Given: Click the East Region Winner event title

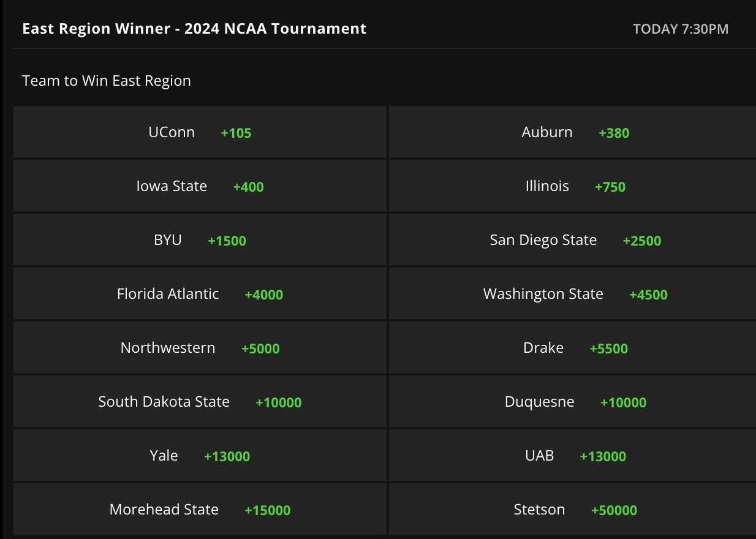Looking at the screenshot, I should point(194,29).
